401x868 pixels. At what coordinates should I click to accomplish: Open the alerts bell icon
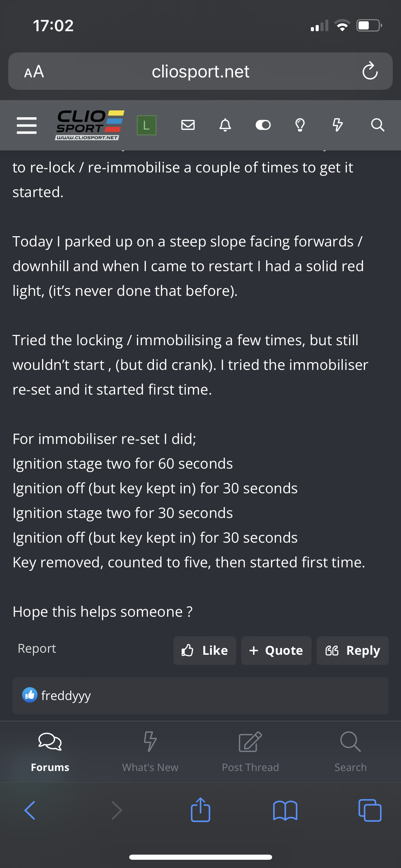[x=225, y=125]
